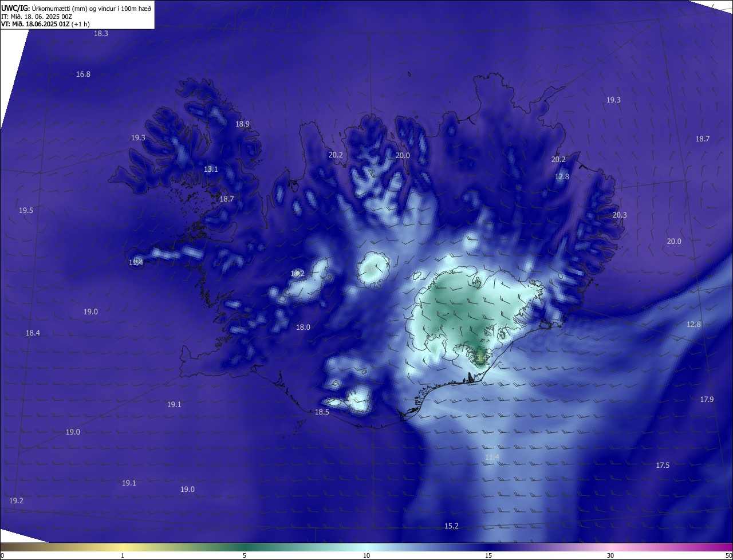Click the 18.3 wind value label
733x560 pixels.
[101, 34]
